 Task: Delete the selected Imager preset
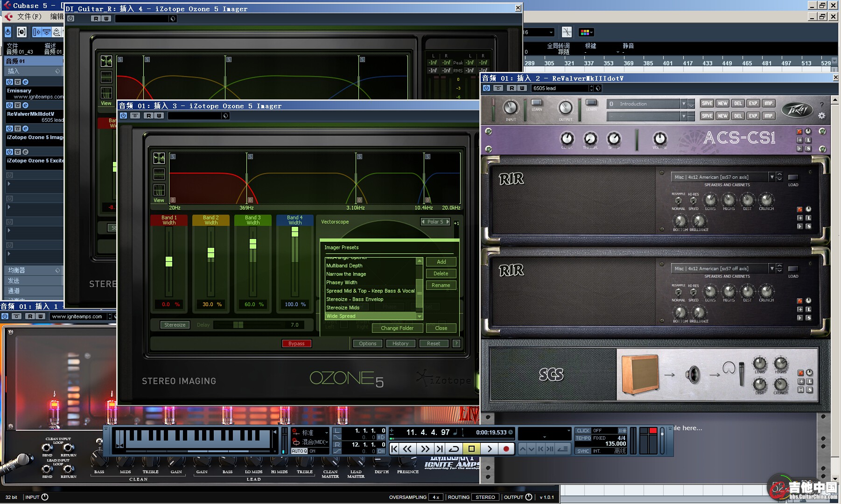pos(441,273)
